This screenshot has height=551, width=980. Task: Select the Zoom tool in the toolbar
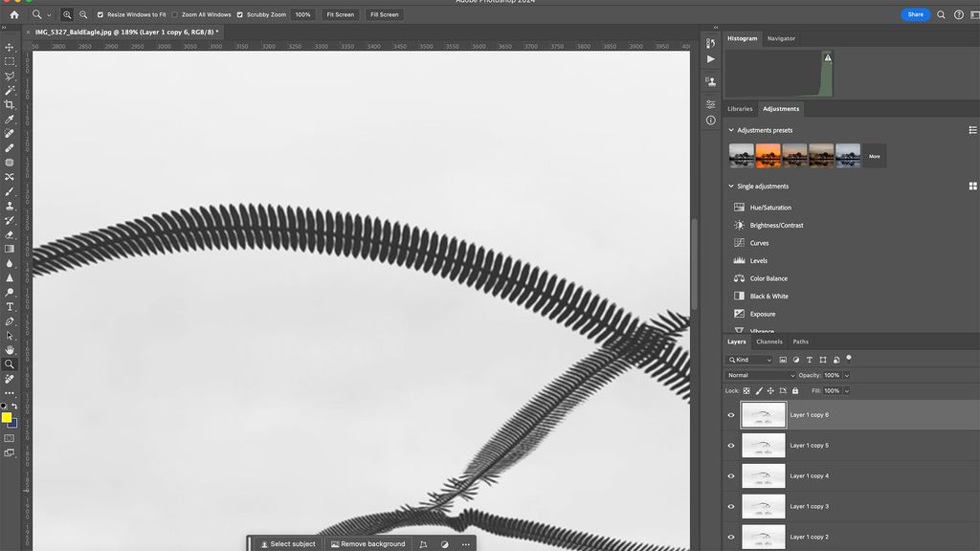10,364
